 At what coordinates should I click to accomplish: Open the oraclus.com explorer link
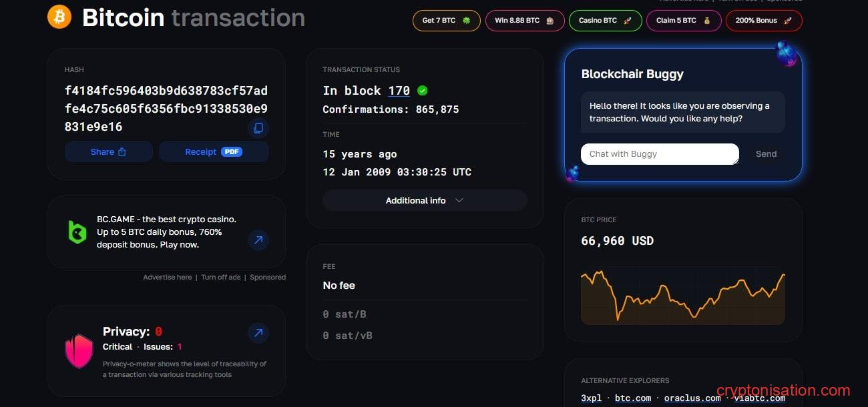[692, 398]
